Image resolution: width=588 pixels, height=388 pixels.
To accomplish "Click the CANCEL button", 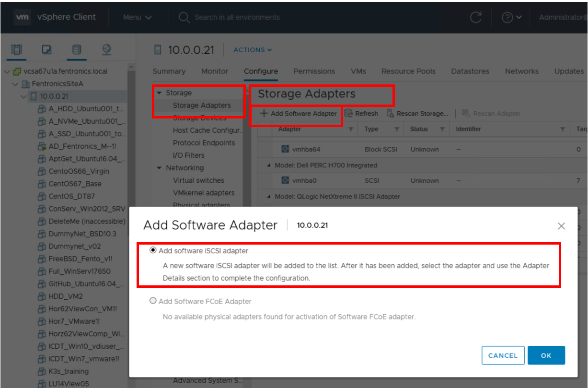I will point(503,355).
